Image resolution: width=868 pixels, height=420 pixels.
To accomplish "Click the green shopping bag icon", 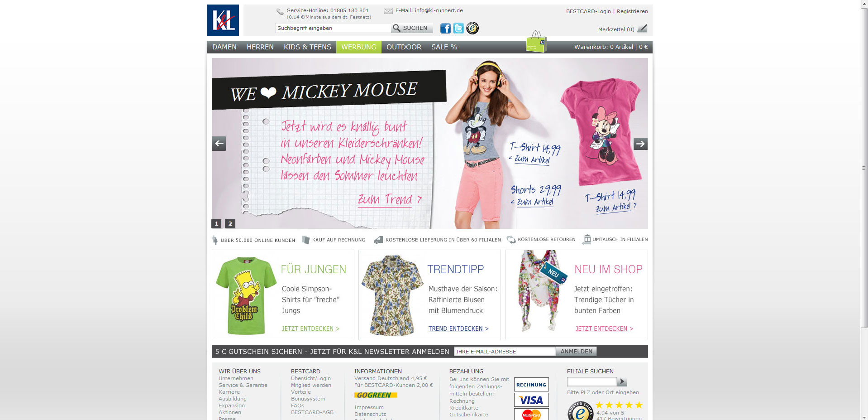I will (536, 42).
